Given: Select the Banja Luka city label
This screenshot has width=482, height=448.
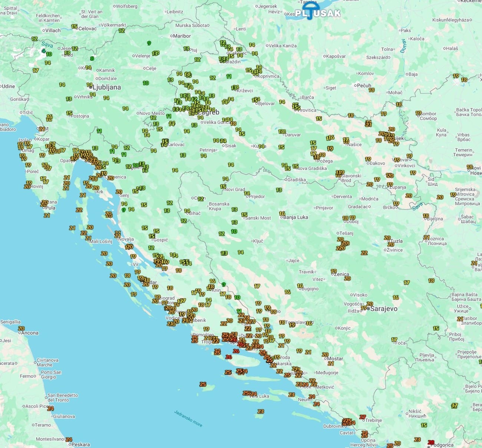Looking at the screenshot, I should 295,217.
